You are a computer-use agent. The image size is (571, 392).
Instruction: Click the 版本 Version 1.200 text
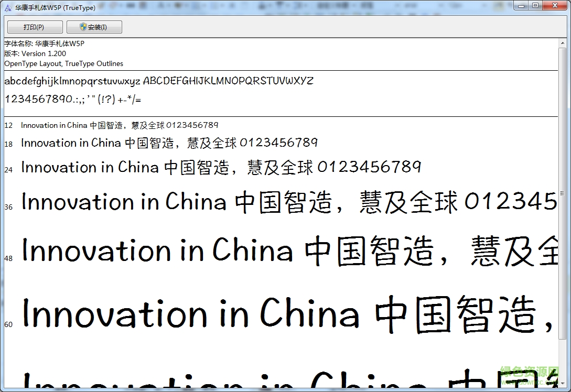coord(35,53)
